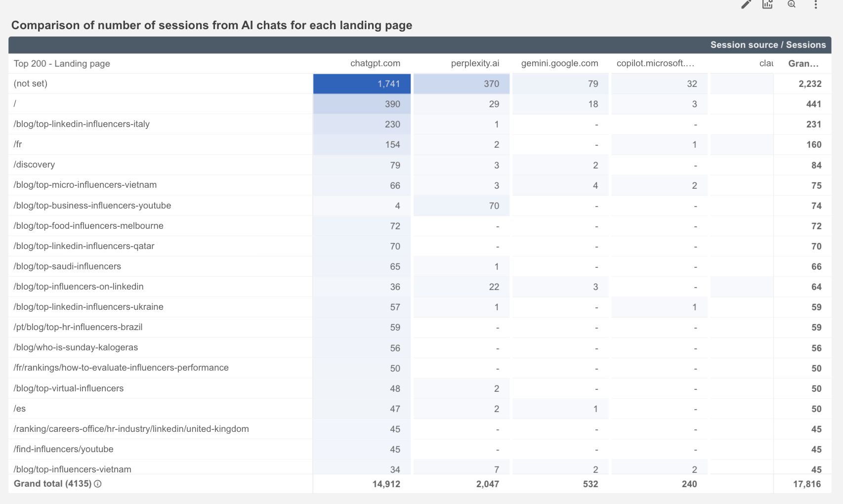
Task: Click the /find-influencers/youtube landing page
Action: pyautogui.click(x=63, y=449)
